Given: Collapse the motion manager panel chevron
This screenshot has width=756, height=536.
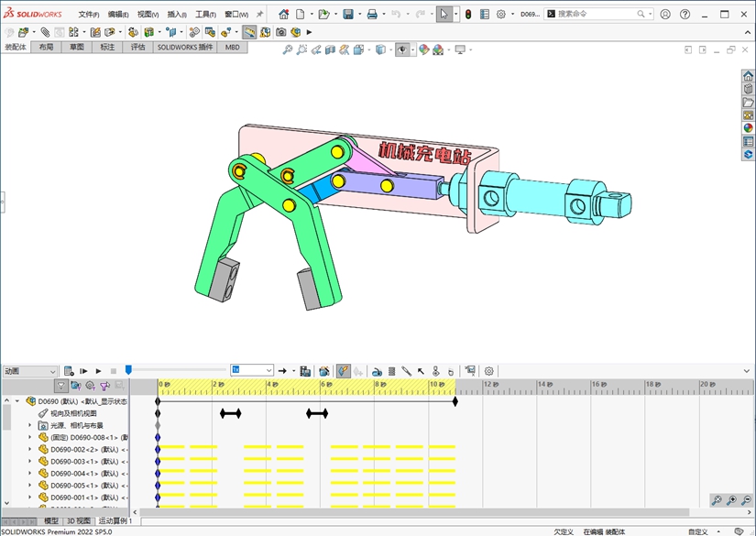Looking at the screenshot, I should click(747, 371).
